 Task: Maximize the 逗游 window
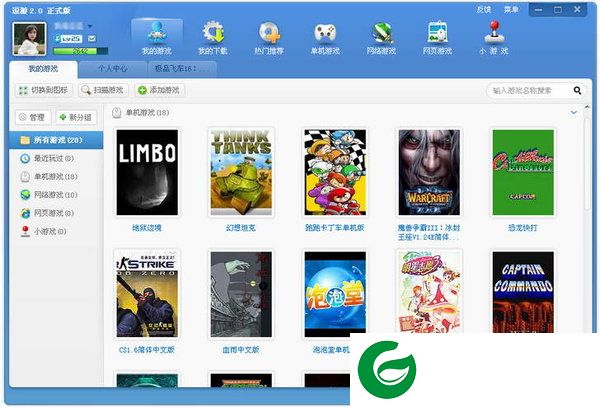558,10
